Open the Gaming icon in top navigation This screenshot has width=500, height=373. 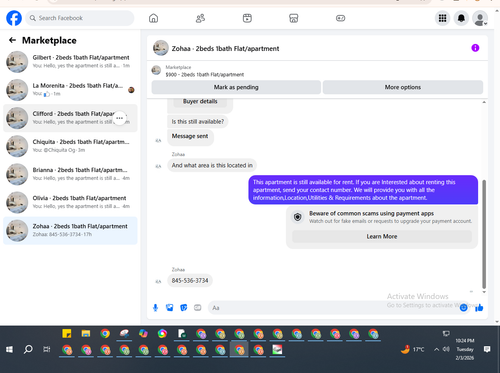[340, 18]
